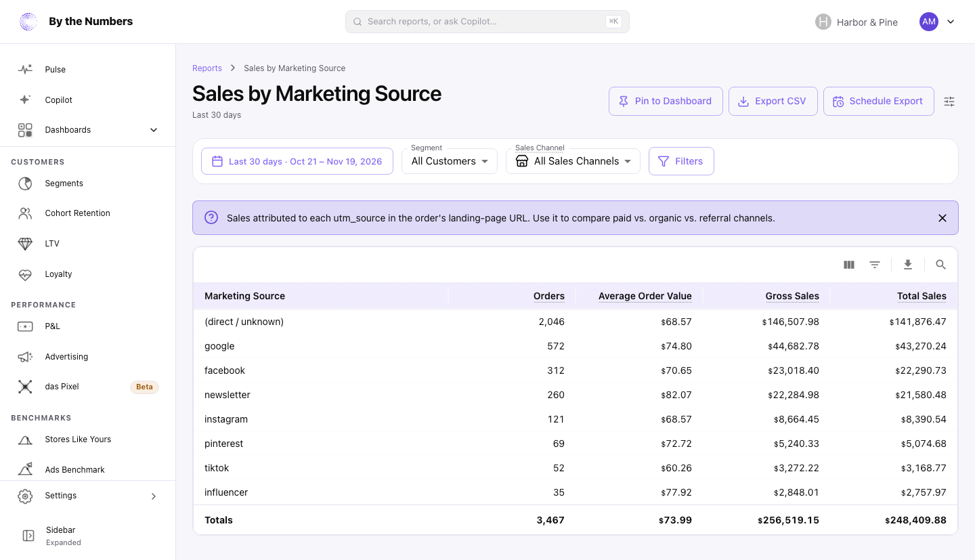The height and width of the screenshot is (560, 975).
Task: Open the Segment All Customers dropdown
Action: click(x=450, y=161)
